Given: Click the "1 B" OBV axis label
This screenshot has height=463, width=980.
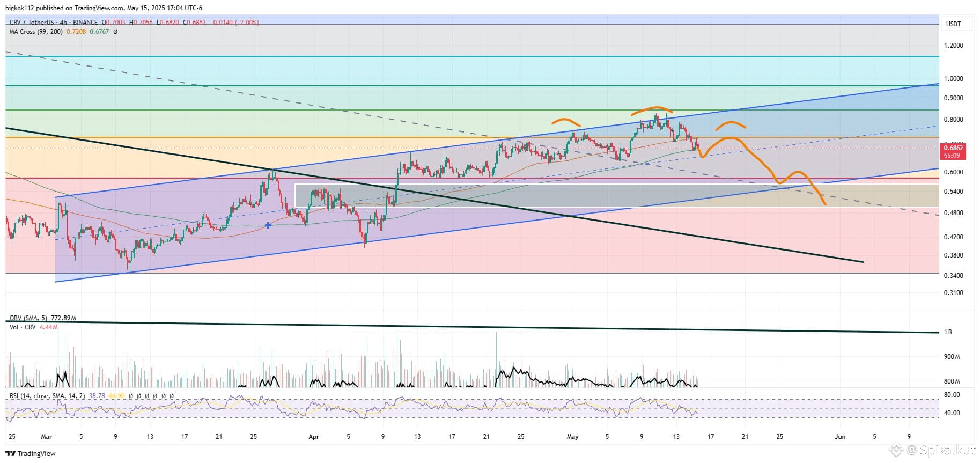Looking at the screenshot, I should 948,332.
